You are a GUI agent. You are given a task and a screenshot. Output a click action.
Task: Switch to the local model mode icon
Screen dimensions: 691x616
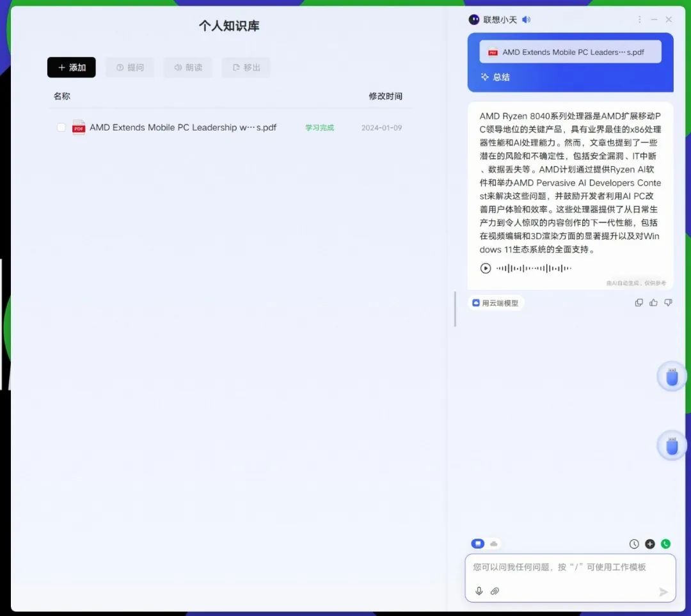click(478, 544)
